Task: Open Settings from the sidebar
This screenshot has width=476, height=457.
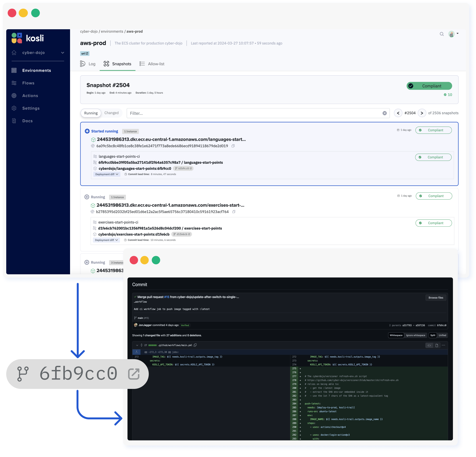Action: click(x=31, y=108)
